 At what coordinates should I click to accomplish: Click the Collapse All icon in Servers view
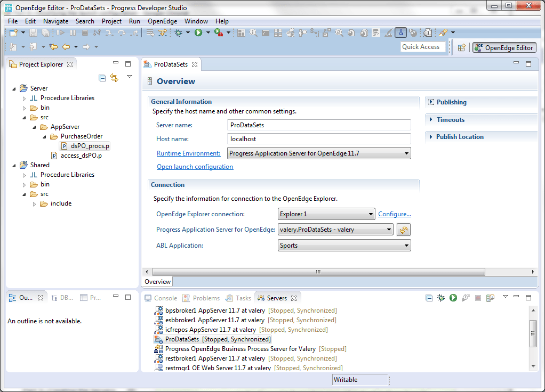click(429, 298)
